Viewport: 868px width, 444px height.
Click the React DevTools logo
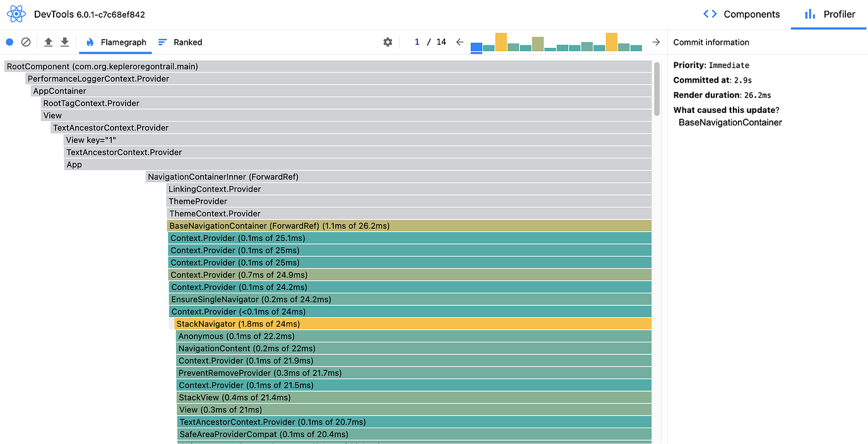click(x=16, y=13)
